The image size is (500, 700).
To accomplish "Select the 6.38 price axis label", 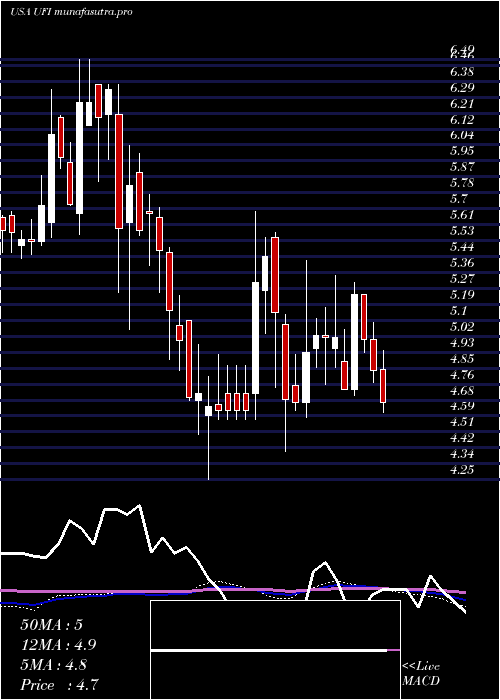I will 462,71.
